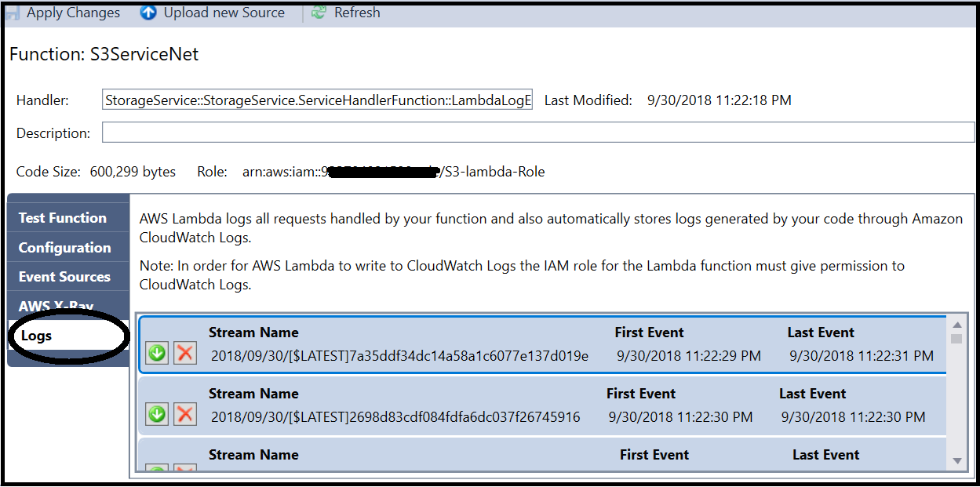Viewport: 980px width, 487px height.
Task: Select the Logs tab
Action: coord(37,336)
